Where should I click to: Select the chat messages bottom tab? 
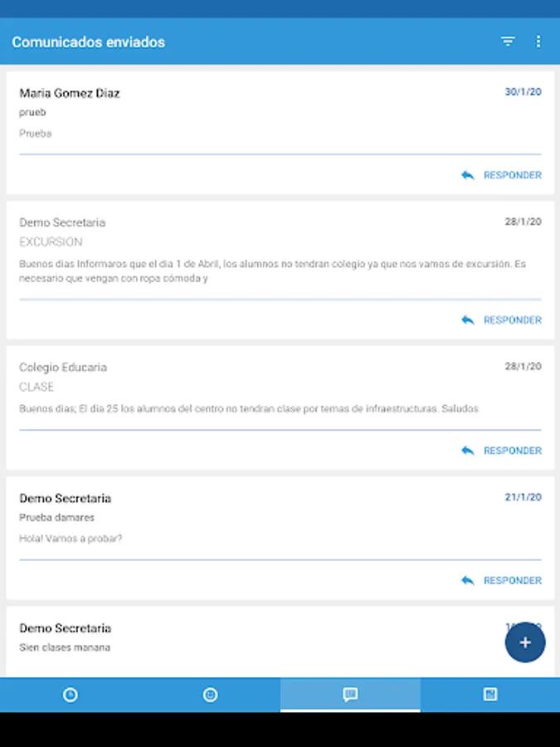[x=350, y=695]
